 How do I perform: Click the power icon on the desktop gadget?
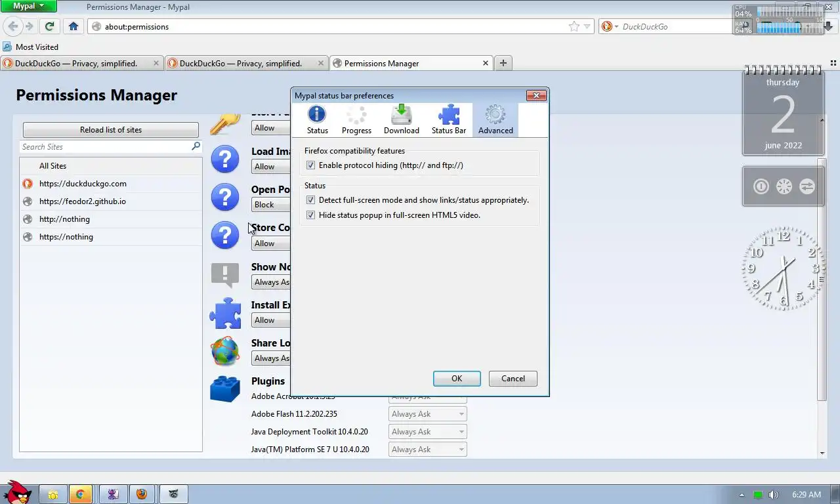coord(761,186)
